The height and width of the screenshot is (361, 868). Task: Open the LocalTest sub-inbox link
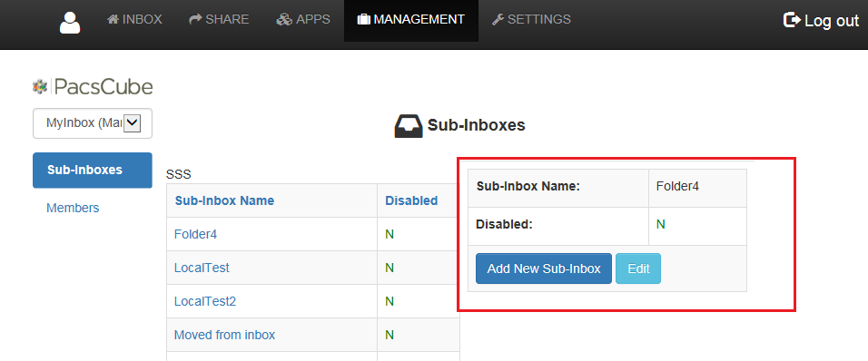(202, 268)
